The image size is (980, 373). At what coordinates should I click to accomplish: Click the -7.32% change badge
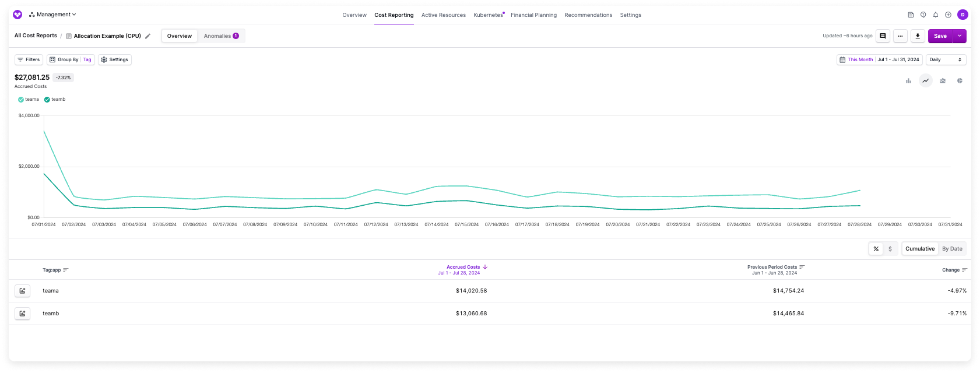(x=64, y=78)
